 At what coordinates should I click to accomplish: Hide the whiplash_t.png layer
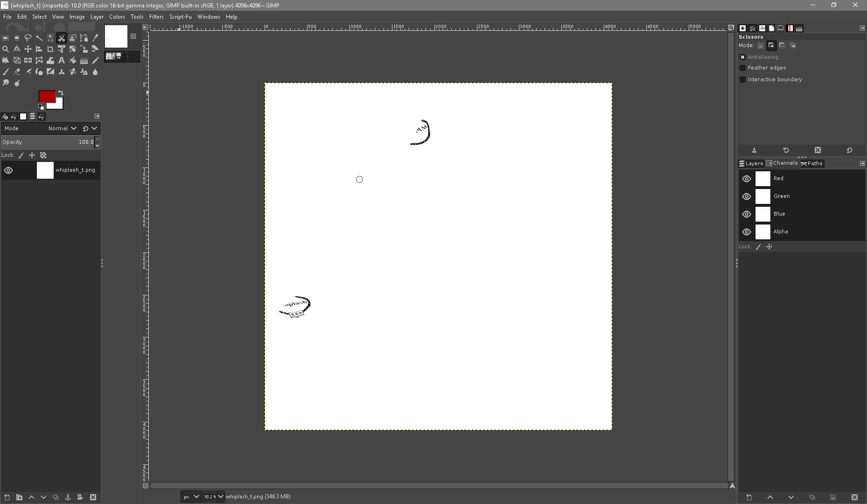[x=8, y=170]
